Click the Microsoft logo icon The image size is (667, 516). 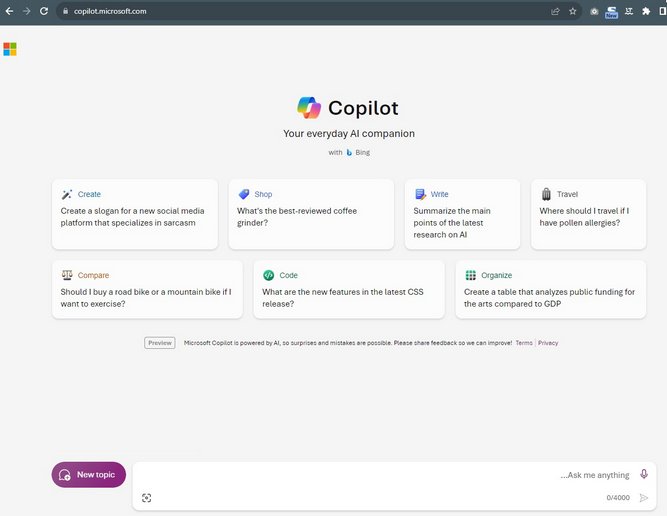tap(10, 49)
